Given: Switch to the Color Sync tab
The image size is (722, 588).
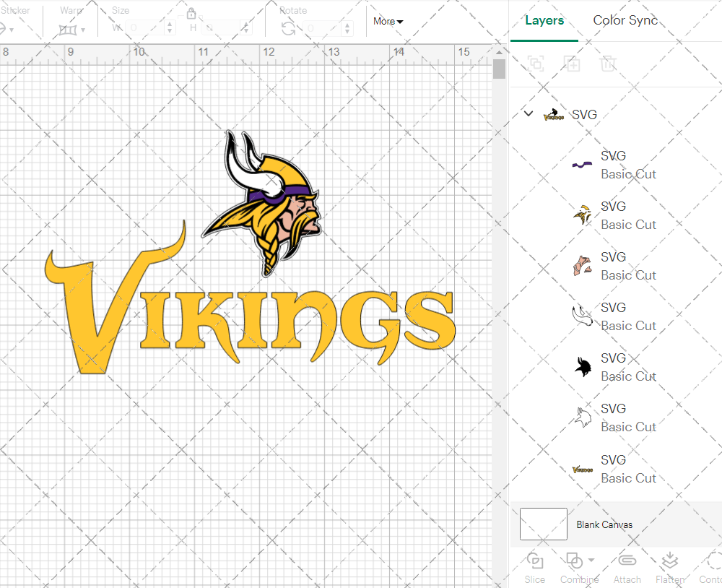Looking at the screenshot, I should pos(625,20).
